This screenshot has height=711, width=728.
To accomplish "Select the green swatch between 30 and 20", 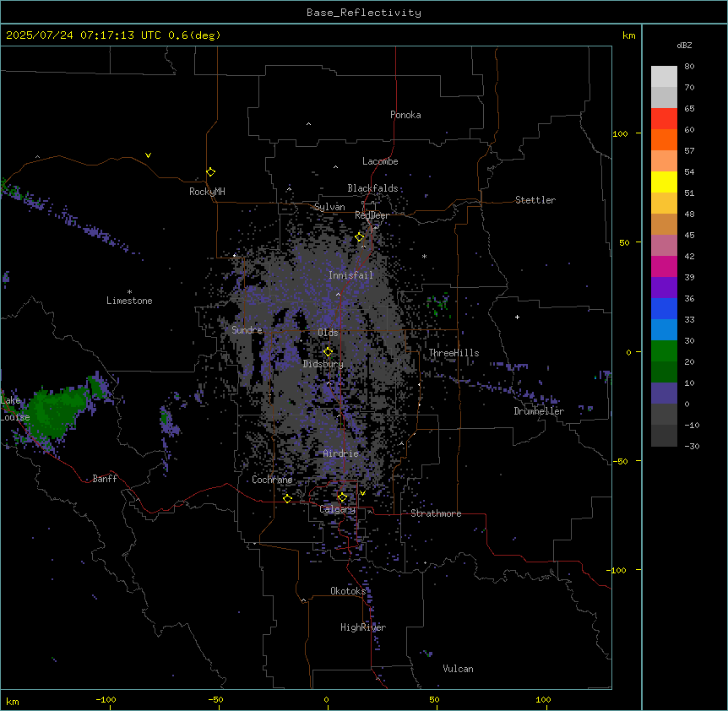I will pyautogui.click(x=664, y=351).
